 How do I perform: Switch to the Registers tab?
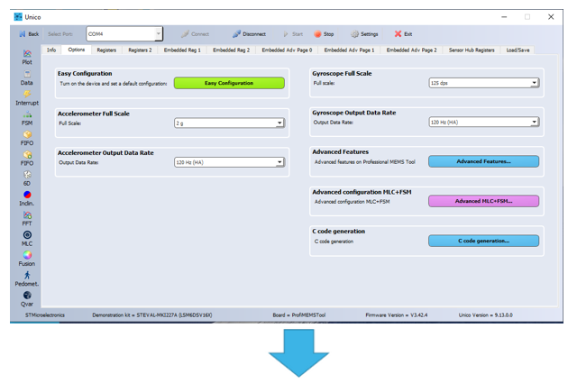point(106,50)
